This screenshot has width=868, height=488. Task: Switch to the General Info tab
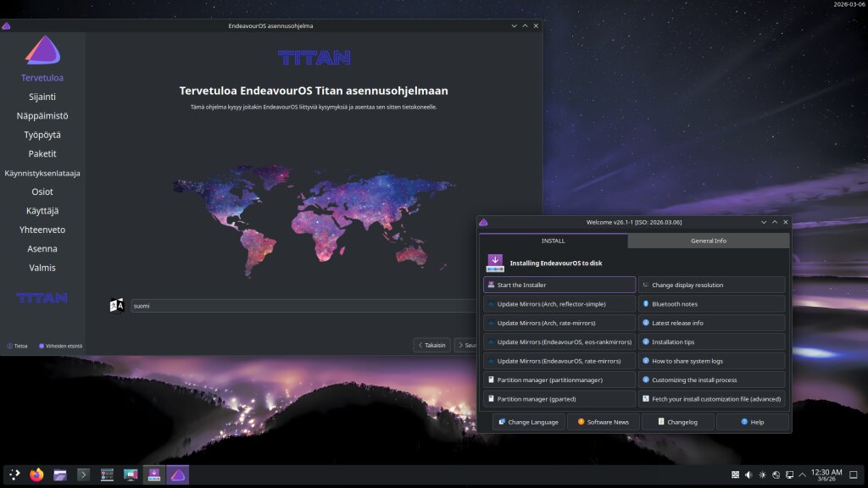708,241
